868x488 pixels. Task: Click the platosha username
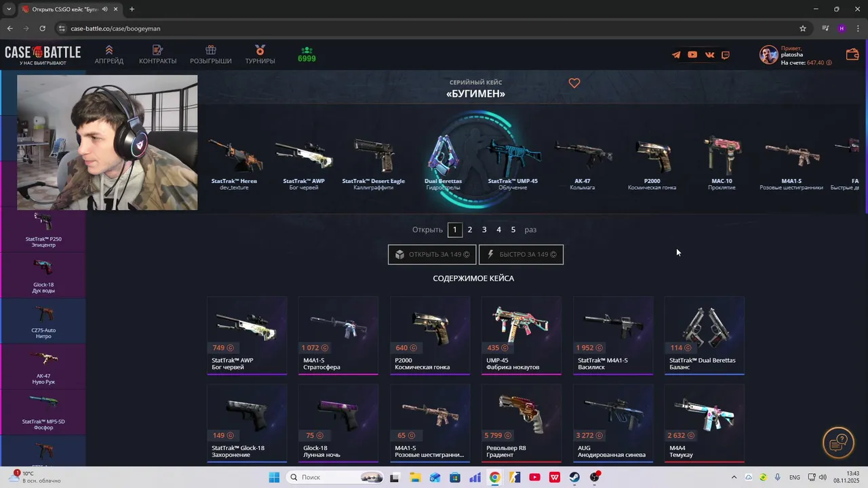point(792,55)
